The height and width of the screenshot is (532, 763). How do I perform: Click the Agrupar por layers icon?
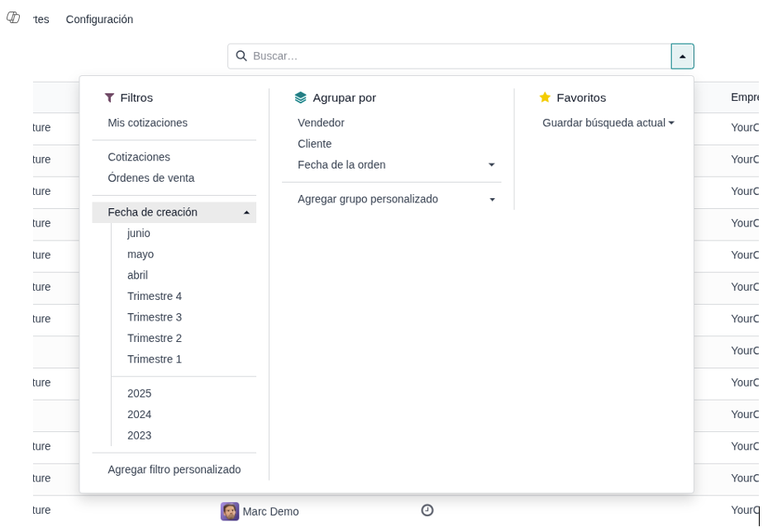[x=301, y=97]
